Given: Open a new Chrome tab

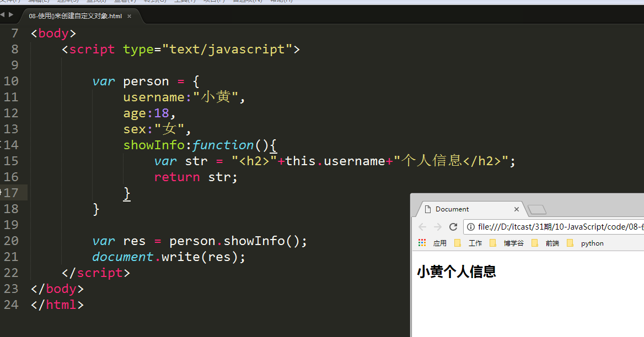Looking at the screenshot, I should click(x=537, y=209).
